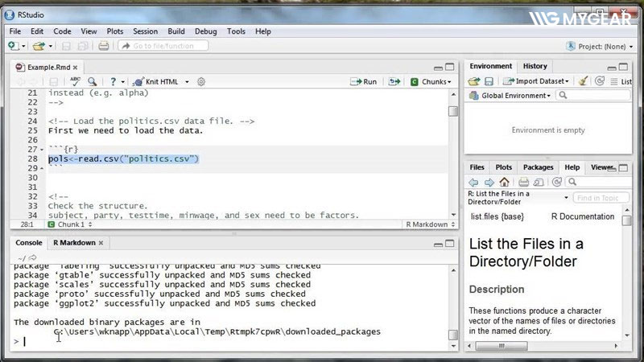This screenshot has width=644, height=362.
Task: Expand the question mark help dropdown arrow
Action: click(123, 82)
